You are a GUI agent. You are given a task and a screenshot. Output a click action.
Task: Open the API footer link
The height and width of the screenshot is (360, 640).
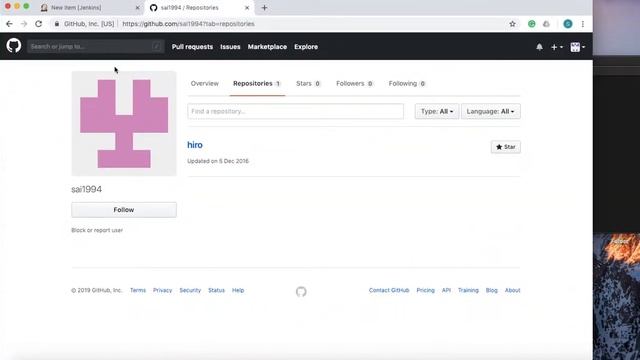point(446,290)
